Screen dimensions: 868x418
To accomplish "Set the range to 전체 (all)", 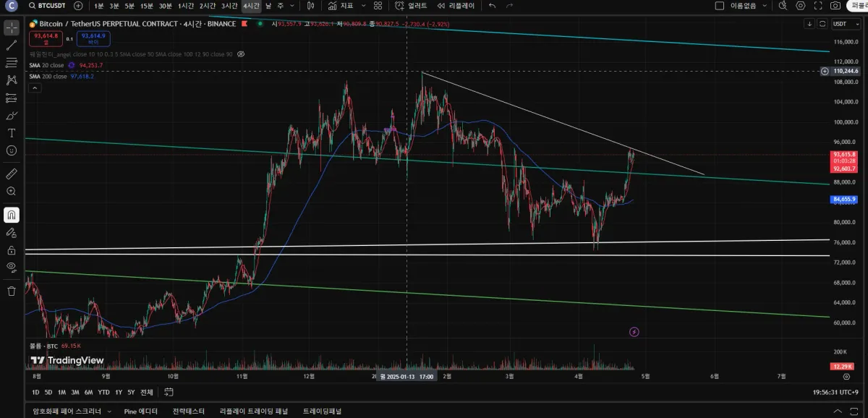I will (147, 392).
